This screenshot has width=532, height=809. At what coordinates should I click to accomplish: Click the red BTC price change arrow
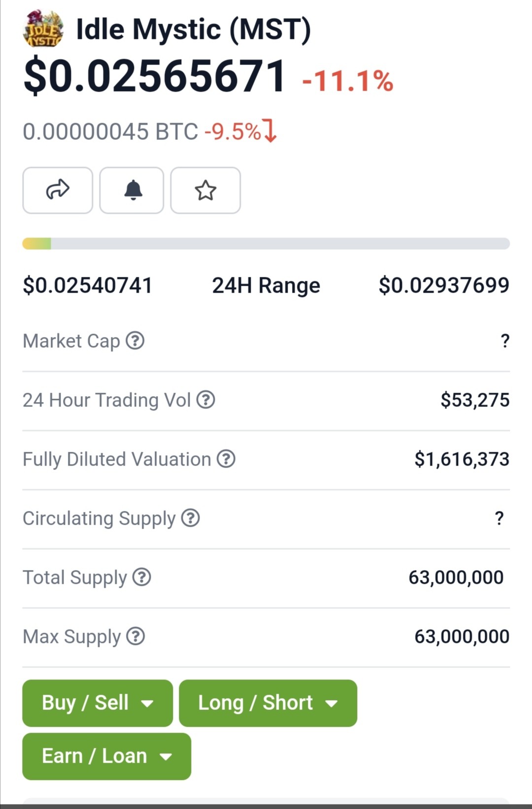point(270,131)
